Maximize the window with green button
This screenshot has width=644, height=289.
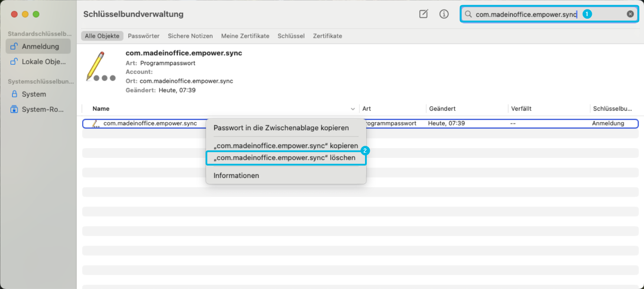(36, 14)
